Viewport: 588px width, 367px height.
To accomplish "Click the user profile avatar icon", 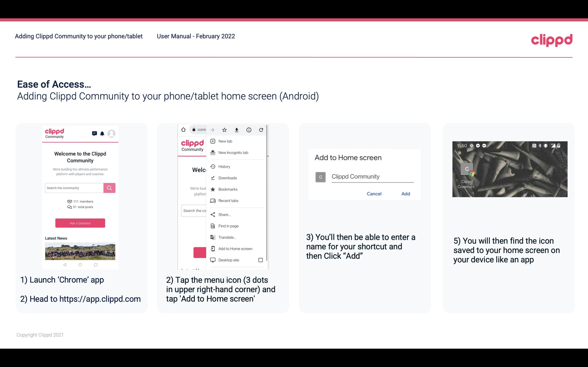I will point(112,133).
